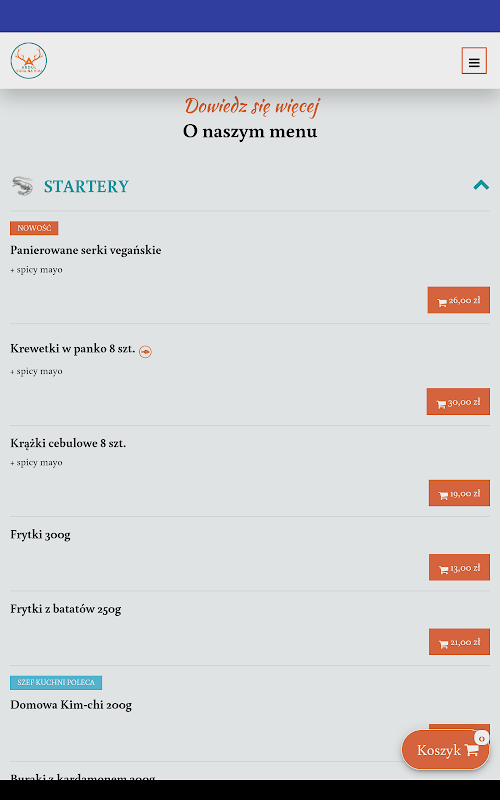Open Panierowane serki vegańskie item title
The image size is (500, 800).
coord(86,250)
